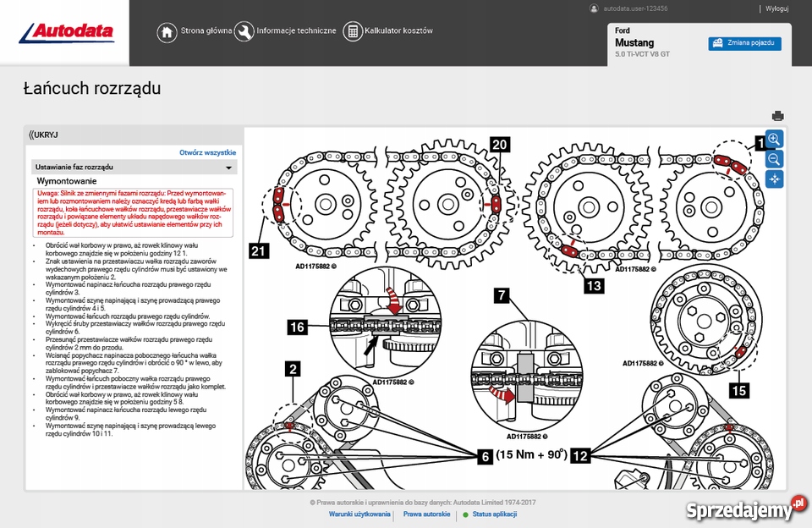Open Prawa autorskie link
The width and height of the screenshot is (812, 528).
click(426, 514)
